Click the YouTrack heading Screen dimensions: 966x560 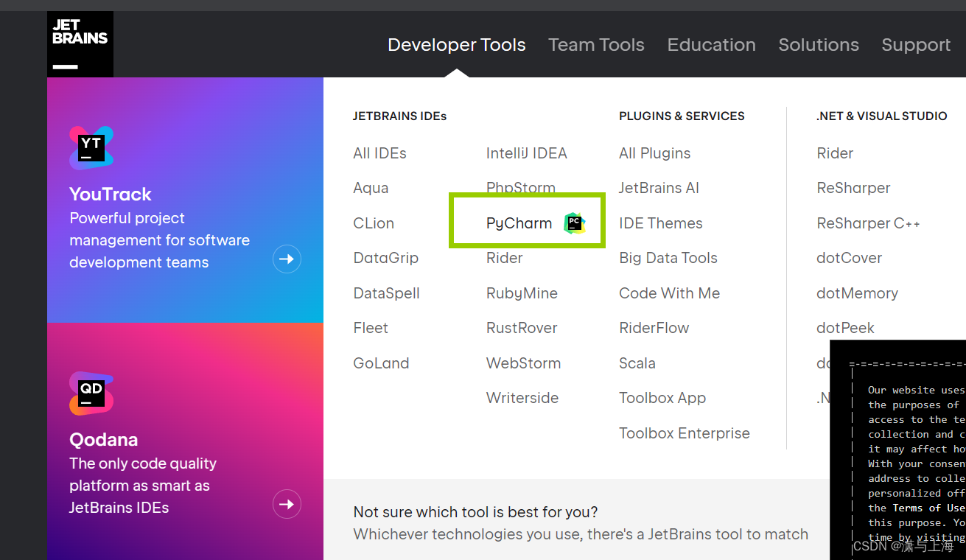(x=111, y=195)
